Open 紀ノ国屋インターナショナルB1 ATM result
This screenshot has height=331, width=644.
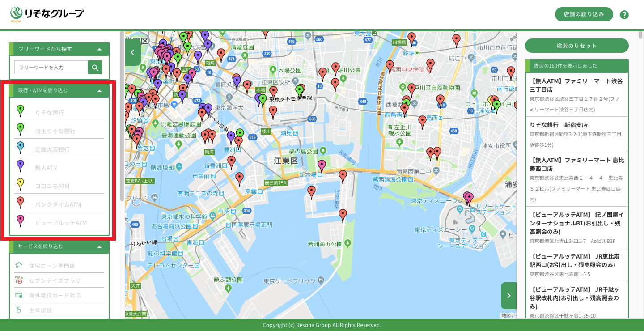pos(577,227)
